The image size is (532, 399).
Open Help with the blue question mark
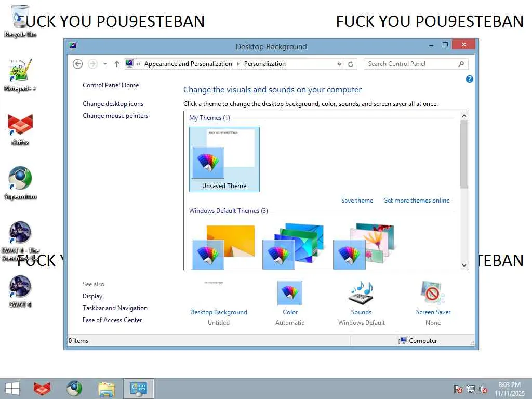470,79
